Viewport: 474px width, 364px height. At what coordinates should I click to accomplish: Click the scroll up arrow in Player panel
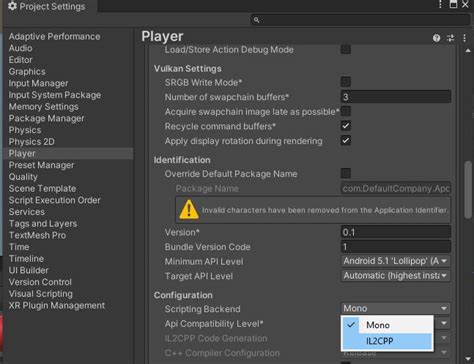[x=468, y=51]
